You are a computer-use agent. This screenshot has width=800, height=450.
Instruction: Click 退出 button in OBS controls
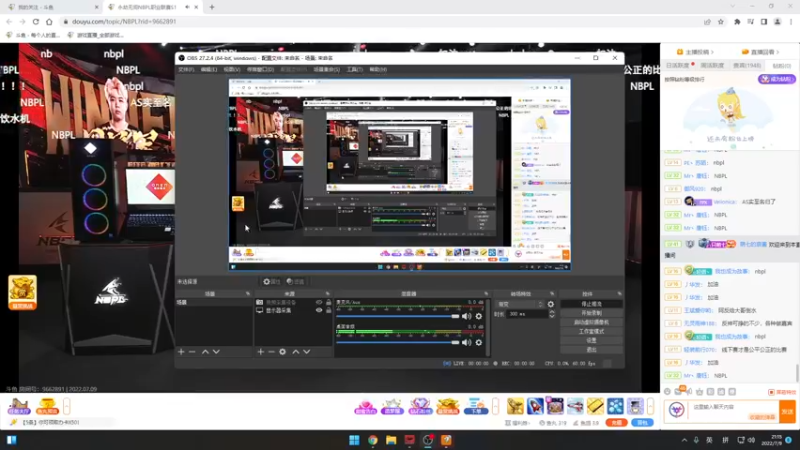click(x=591, y=349)
